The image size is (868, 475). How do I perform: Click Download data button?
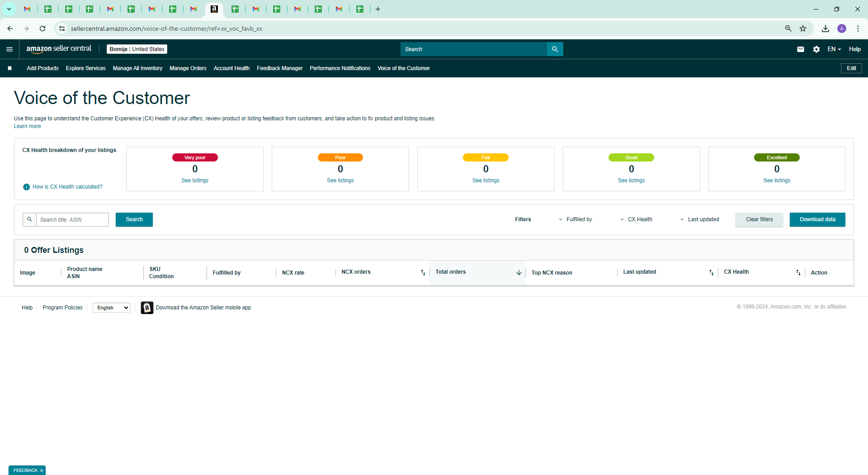pos(817,219)
